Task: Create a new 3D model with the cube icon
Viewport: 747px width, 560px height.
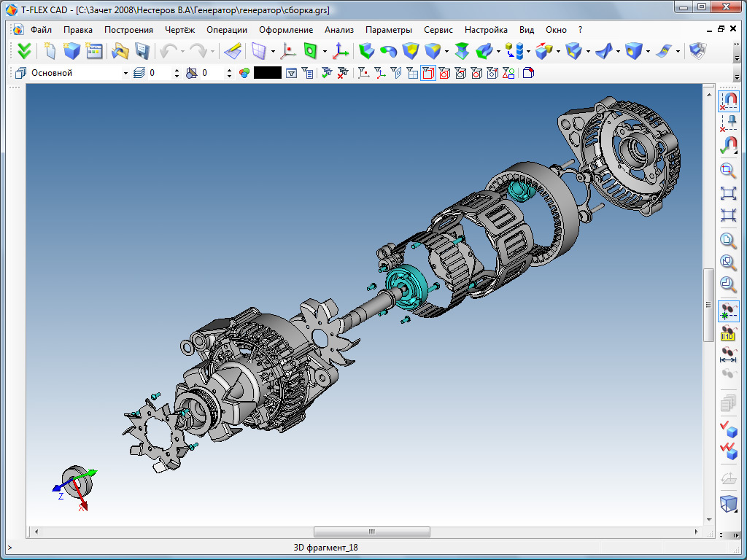Action: pyautogui.click(x=71, y=51)
